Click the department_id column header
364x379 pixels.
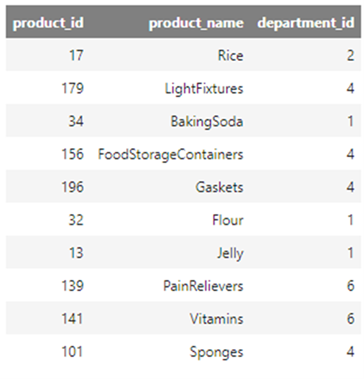(x=306, y=23)
